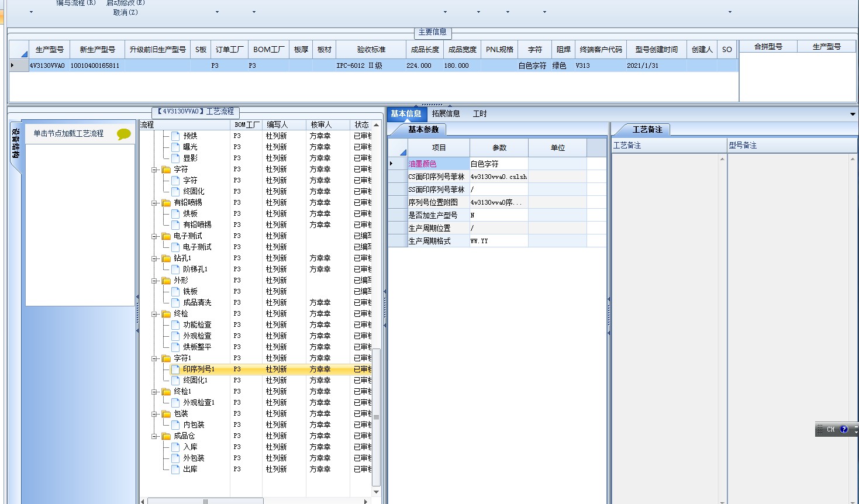Click the document icon beside 阶梯孔1
Screen dimensions: 859x504
(175, 269)
